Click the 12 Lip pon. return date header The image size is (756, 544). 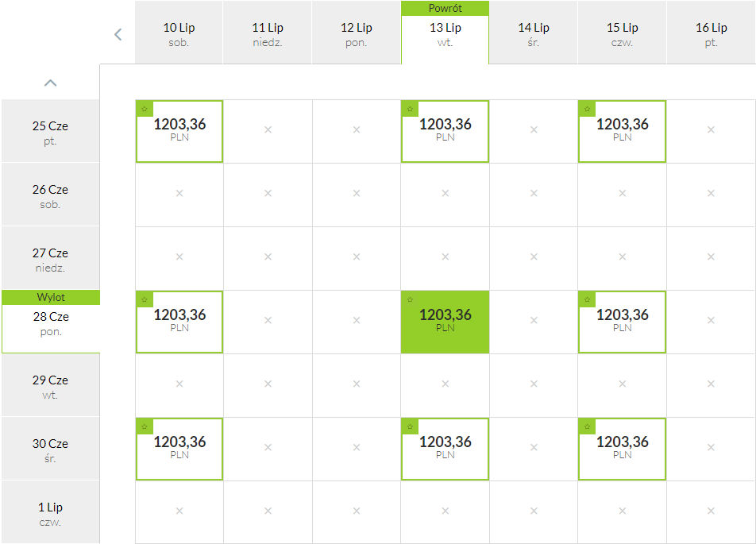click(x=357, y=33)
